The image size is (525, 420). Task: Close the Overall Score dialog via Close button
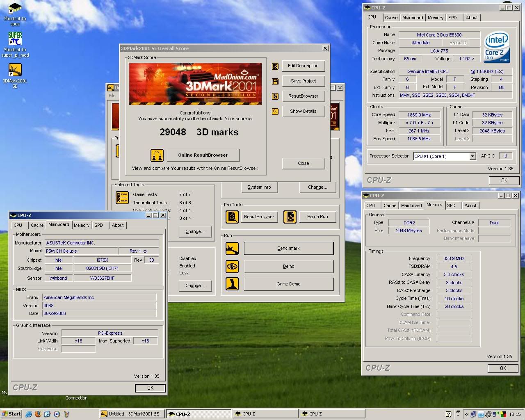pos(303,164)
